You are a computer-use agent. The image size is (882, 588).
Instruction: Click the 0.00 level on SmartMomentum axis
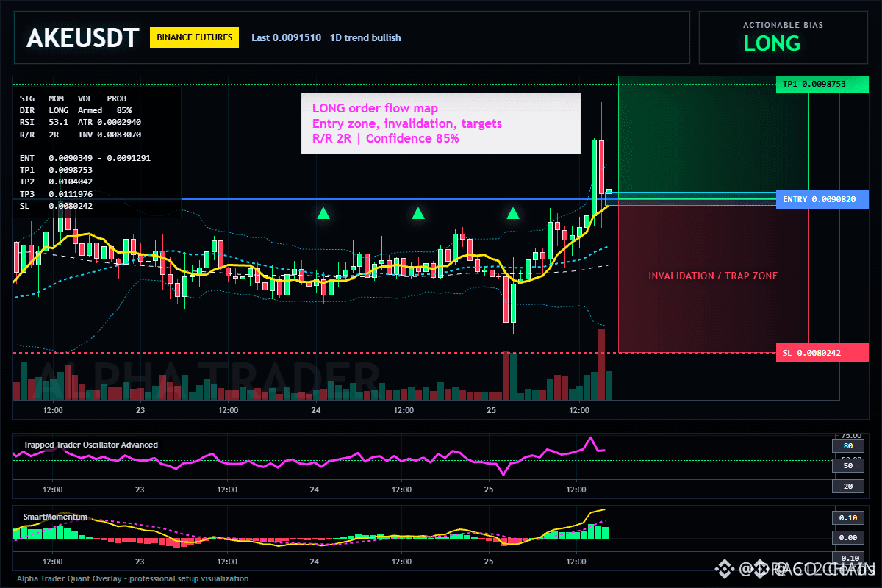[x=847, y=537]
